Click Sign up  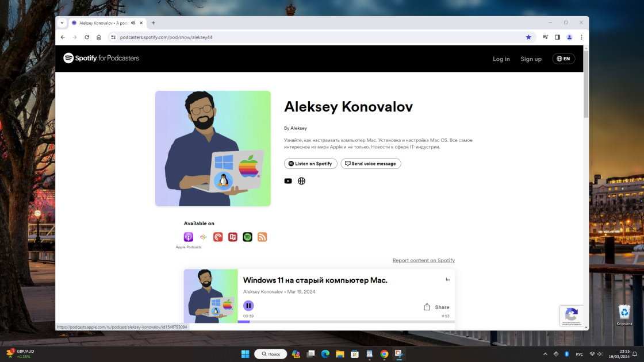(x=531, y=59)
